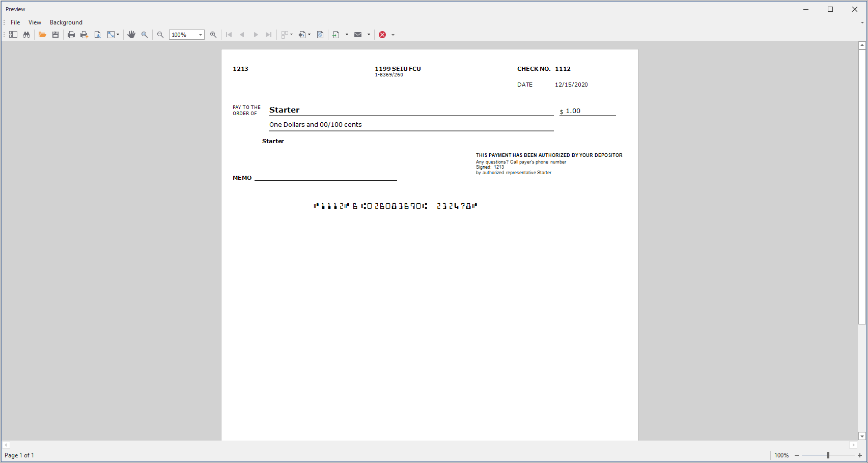Toggle the thumbnails panel icon
868x463 pixels.
pyautogui.click(x=13, y=35)
